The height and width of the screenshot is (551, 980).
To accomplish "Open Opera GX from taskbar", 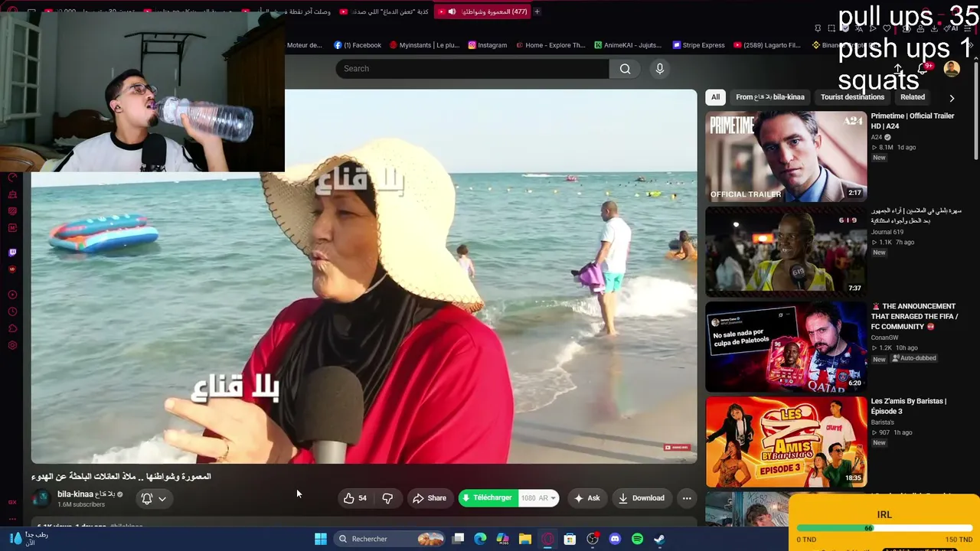I will (x=547, y=539).
